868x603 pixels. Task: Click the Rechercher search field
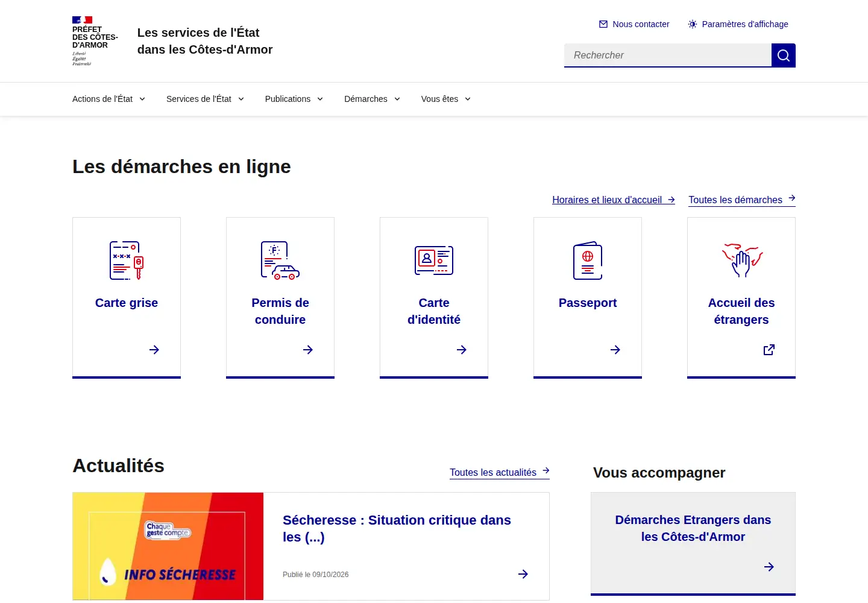[668, 55]
